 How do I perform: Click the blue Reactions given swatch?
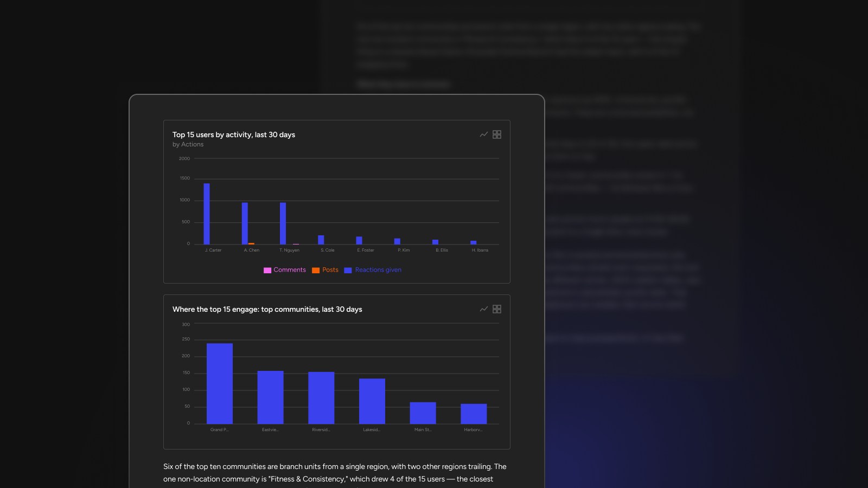pos(348,270)
